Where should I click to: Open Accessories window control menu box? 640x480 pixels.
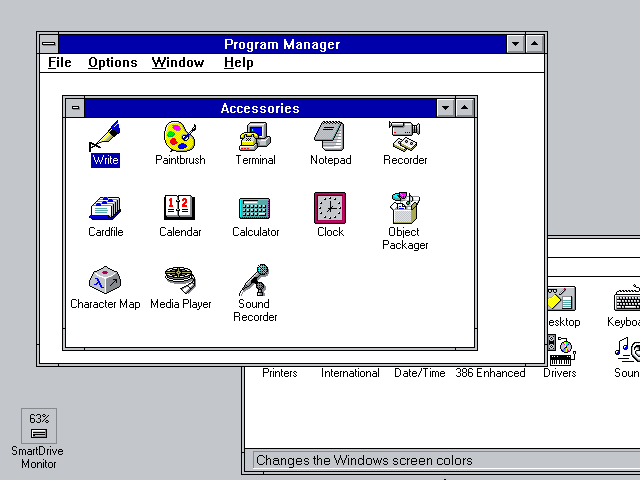(x=75, y=108)
